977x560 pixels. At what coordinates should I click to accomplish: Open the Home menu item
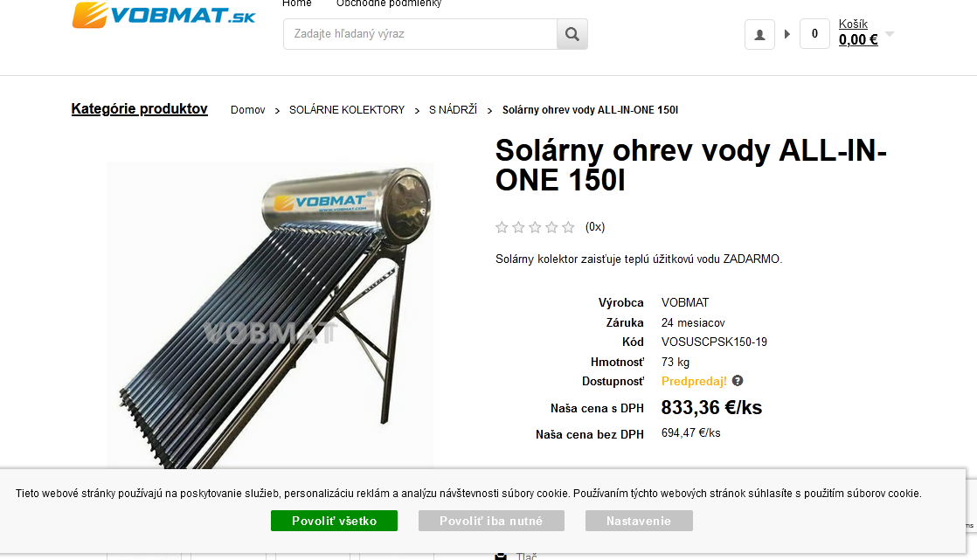[296, 3]
